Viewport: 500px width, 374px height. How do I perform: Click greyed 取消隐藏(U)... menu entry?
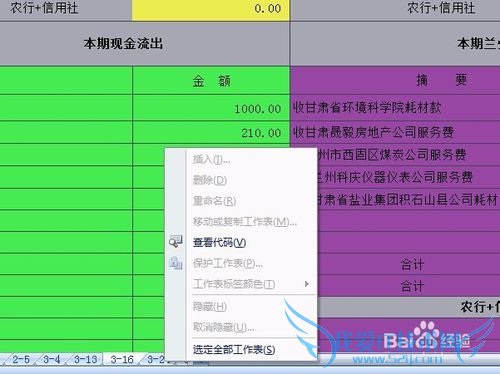pos(251,327)
